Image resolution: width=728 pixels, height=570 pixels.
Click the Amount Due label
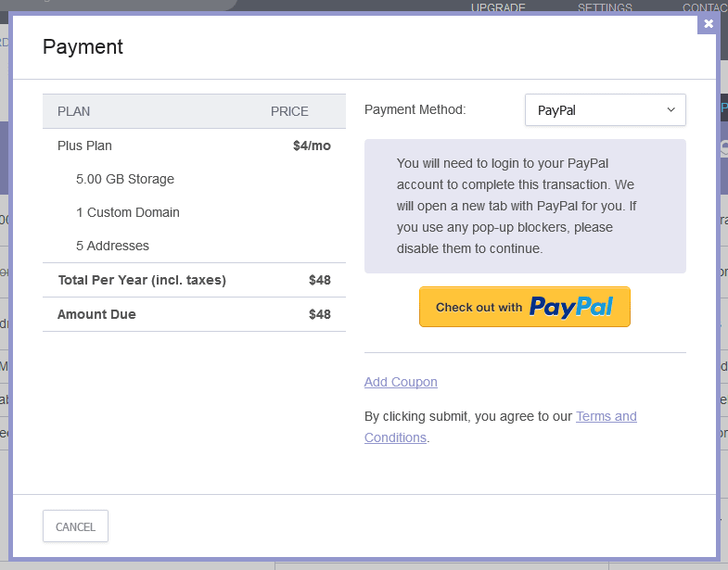coord(96,314)
